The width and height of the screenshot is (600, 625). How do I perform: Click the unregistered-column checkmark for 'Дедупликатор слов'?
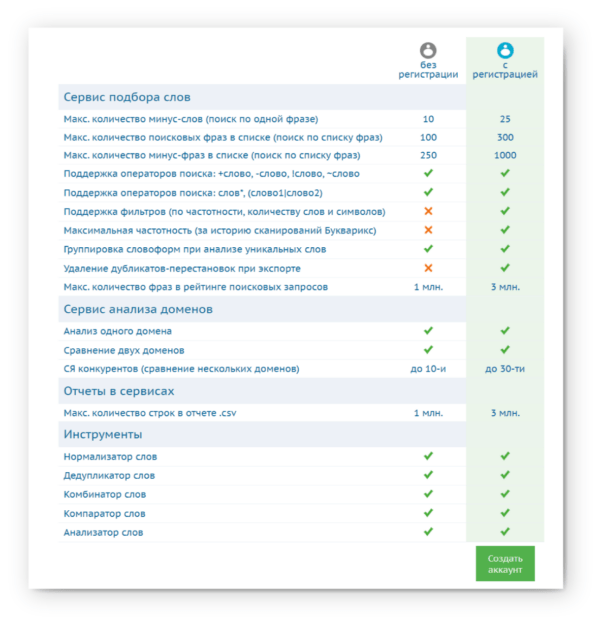tap(428, 475)
